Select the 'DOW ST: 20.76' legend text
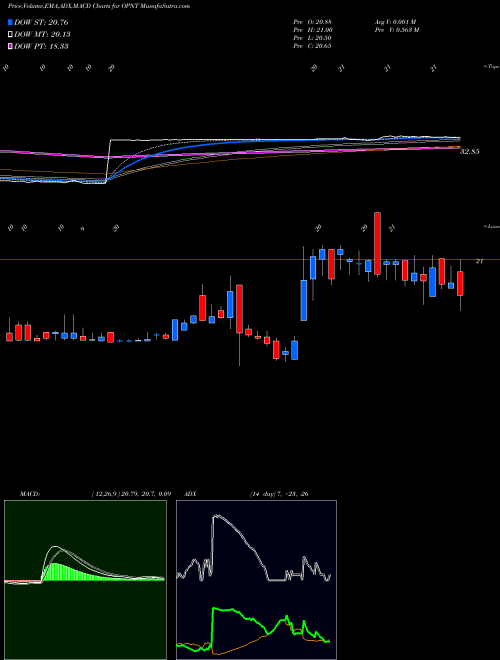 pyautogui.click(x=41, y=22)
